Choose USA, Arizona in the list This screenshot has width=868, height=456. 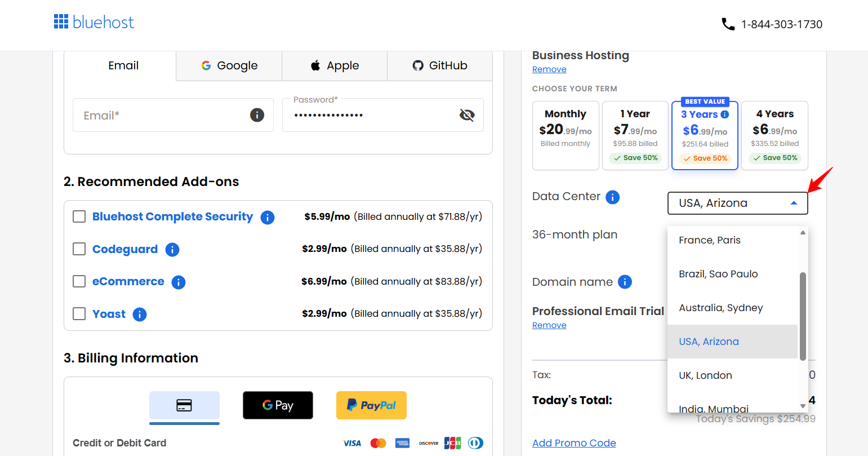(x=732, y=342)
